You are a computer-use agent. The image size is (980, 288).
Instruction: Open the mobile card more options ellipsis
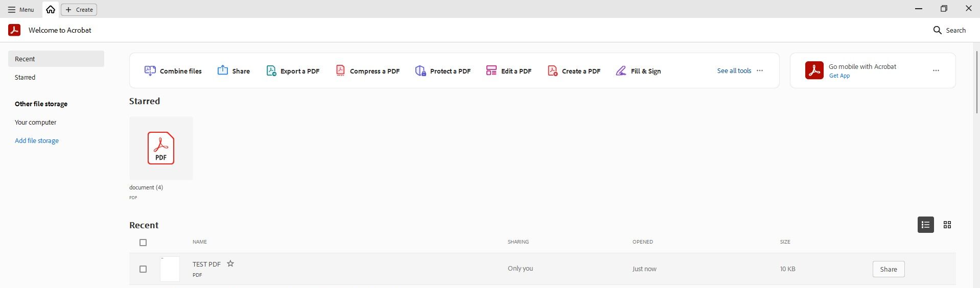[x=936, y=70]
